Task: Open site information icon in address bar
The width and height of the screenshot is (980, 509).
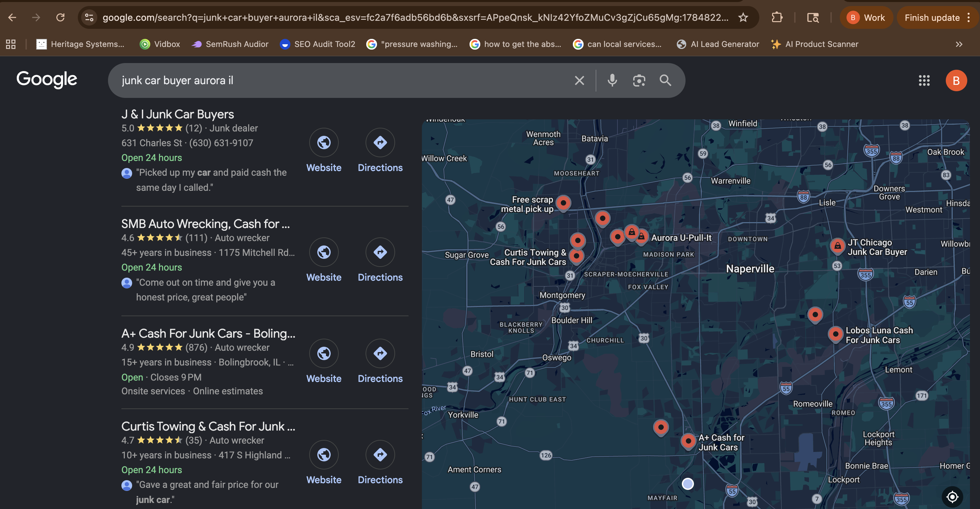Action: click(90, 17)
